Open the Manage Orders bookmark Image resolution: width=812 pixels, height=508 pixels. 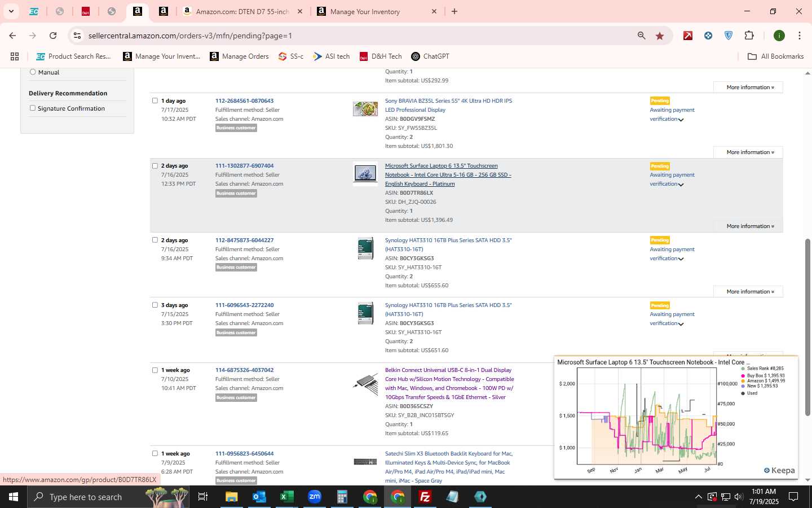[240, 56]
